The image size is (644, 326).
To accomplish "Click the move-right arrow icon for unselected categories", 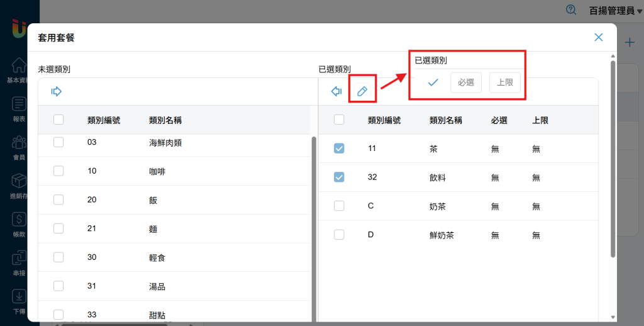I will point(56,92).
